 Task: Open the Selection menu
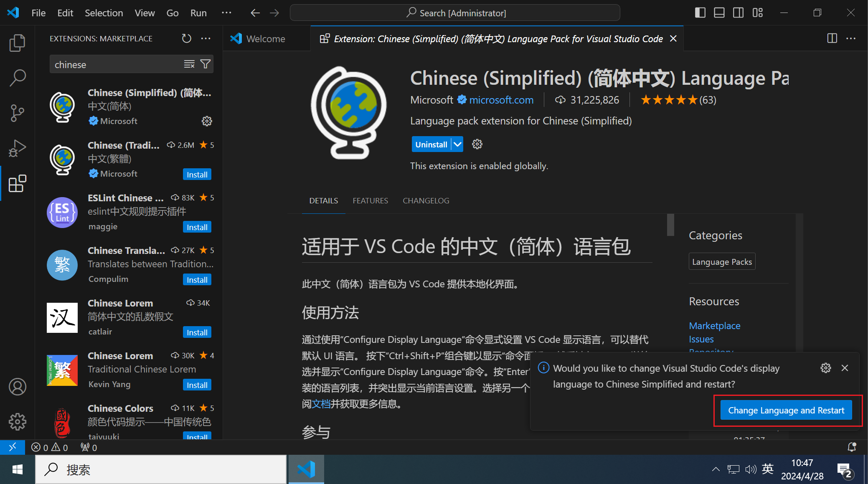point(104,13)
